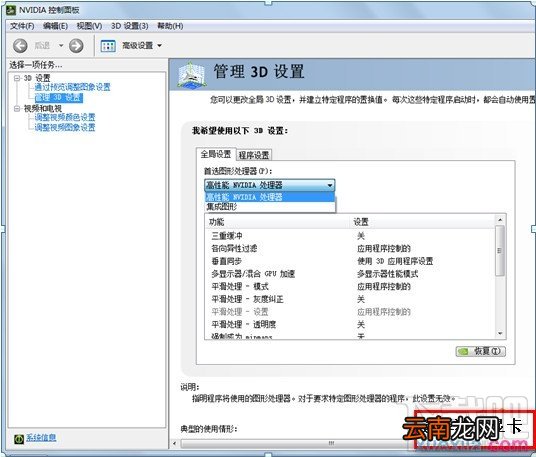
Task: Open the 系统信息 link
Action: click(41, 438)
